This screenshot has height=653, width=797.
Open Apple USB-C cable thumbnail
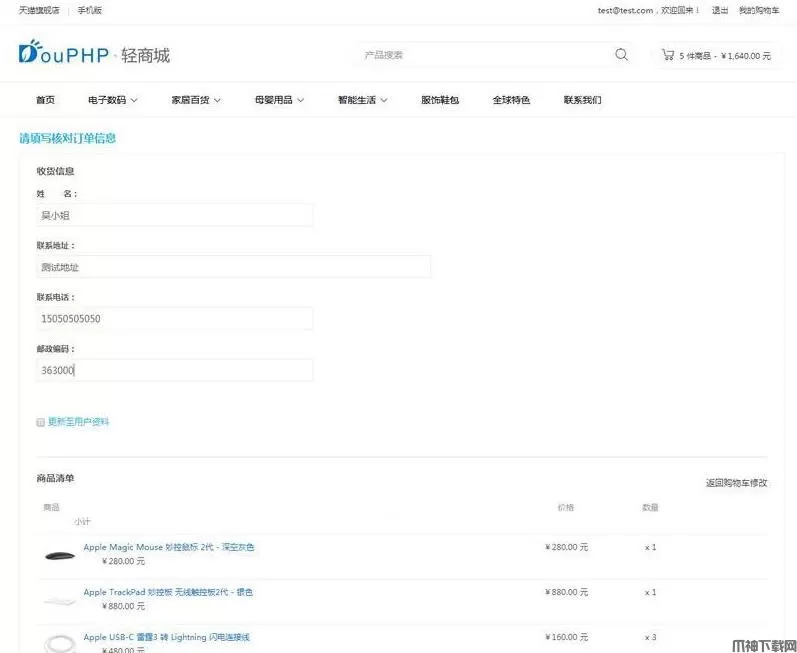(59, 641)
